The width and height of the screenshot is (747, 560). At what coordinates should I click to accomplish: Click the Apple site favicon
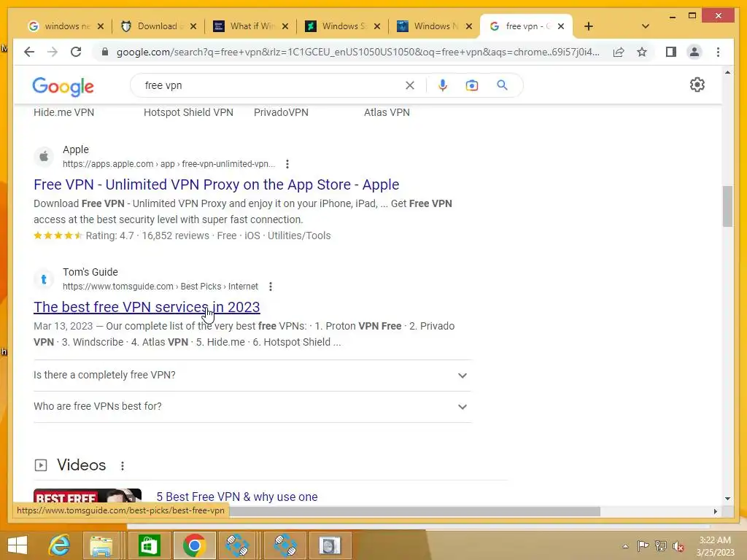[44, 156]
